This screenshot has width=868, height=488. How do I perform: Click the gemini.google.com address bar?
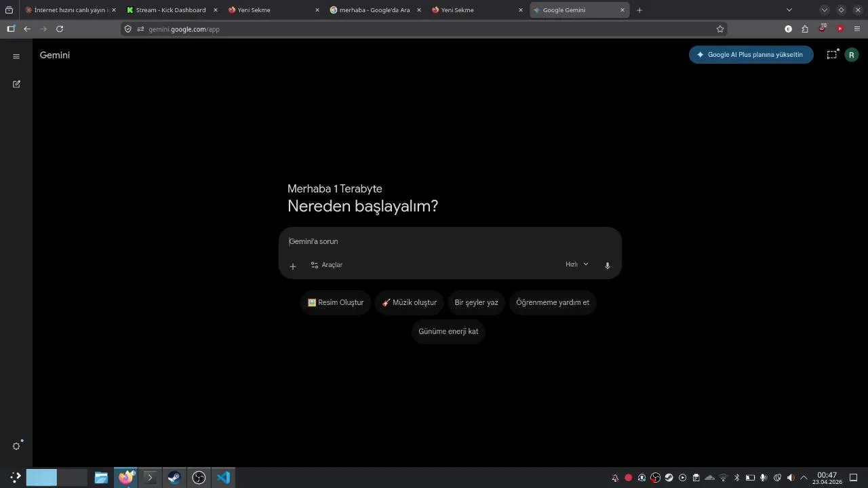click(424, 29)
